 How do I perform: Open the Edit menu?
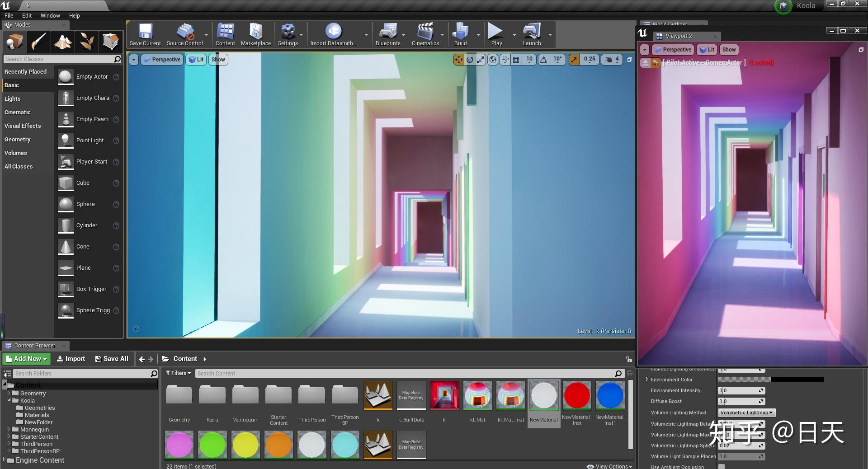point(27,15)
